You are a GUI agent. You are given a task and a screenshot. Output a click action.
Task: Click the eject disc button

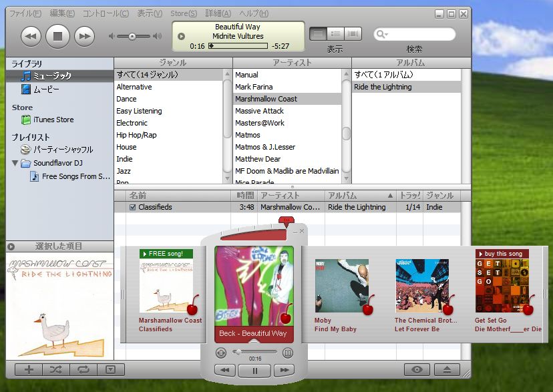pos(447,369)
